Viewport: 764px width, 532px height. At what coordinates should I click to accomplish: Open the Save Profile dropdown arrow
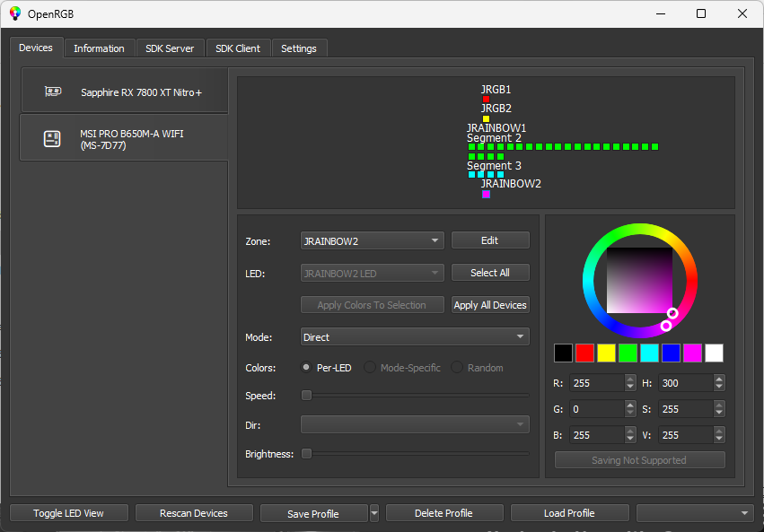(374, 513)
